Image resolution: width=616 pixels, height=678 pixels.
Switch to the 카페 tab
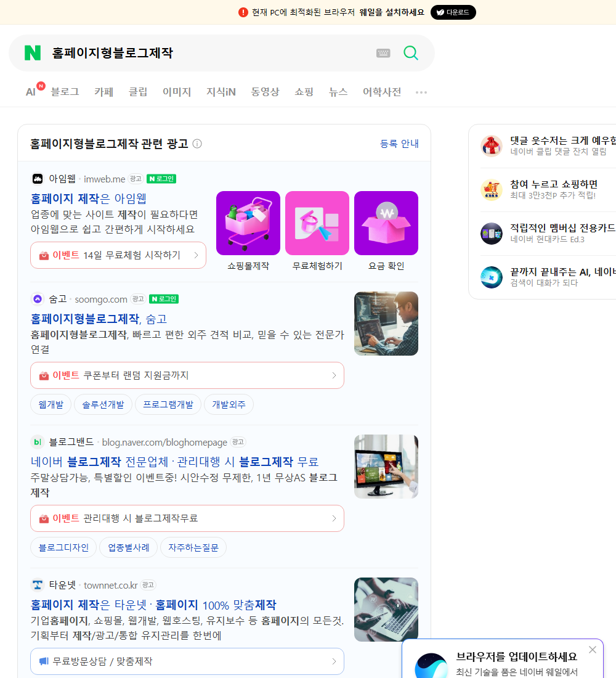[x=103, y=92]
